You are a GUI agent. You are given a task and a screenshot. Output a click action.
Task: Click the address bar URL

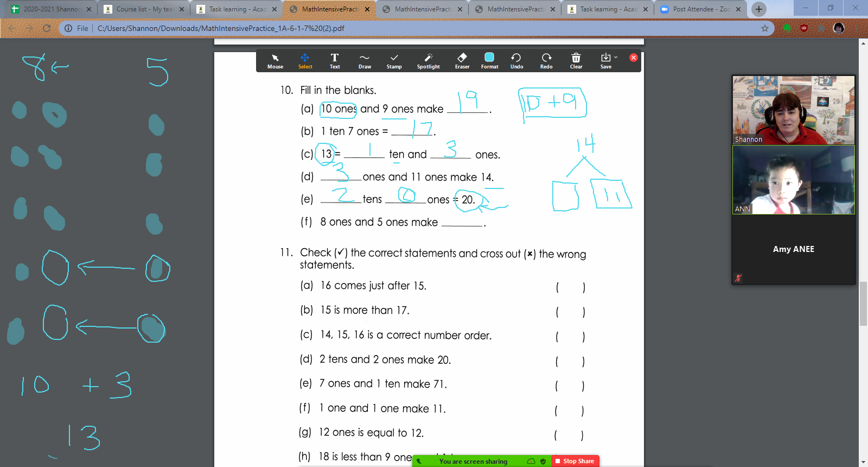221,28
